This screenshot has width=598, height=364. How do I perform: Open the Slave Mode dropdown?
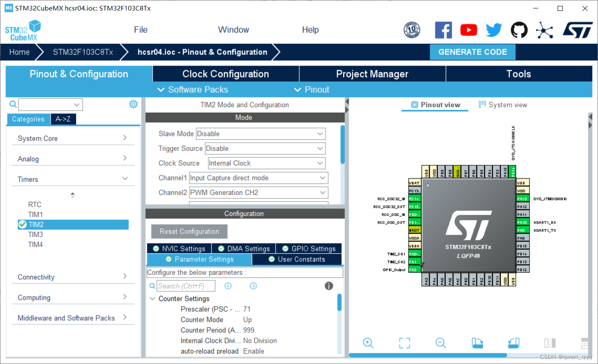[261, 134]
